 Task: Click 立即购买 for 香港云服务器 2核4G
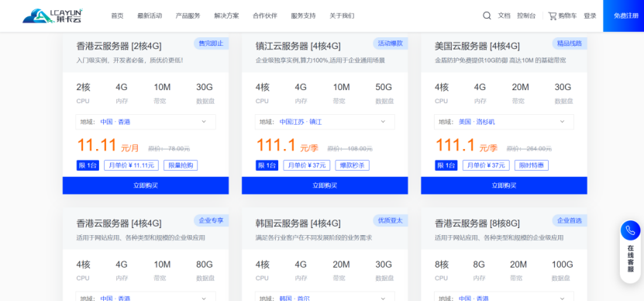click(x=146, y=185)
